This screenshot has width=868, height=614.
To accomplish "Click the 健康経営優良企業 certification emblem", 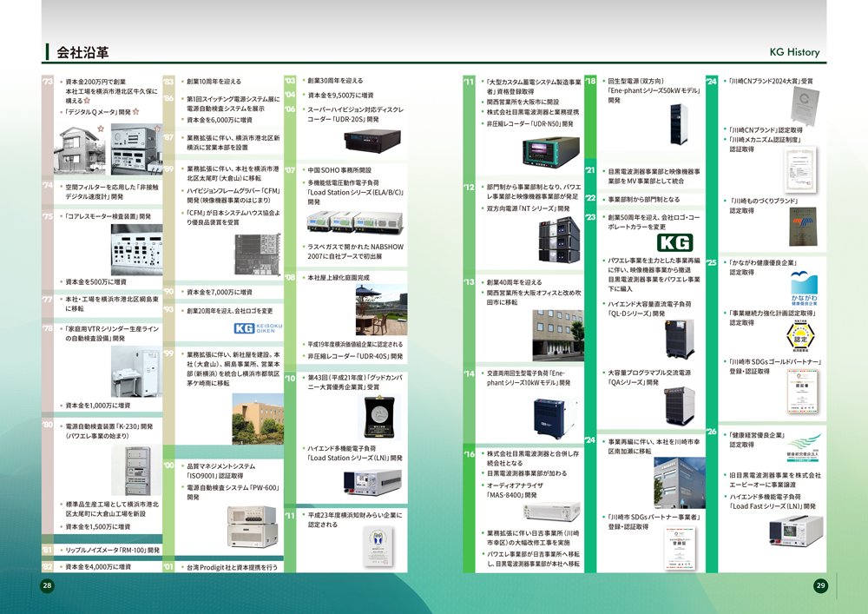I will [x=802, y=446].
